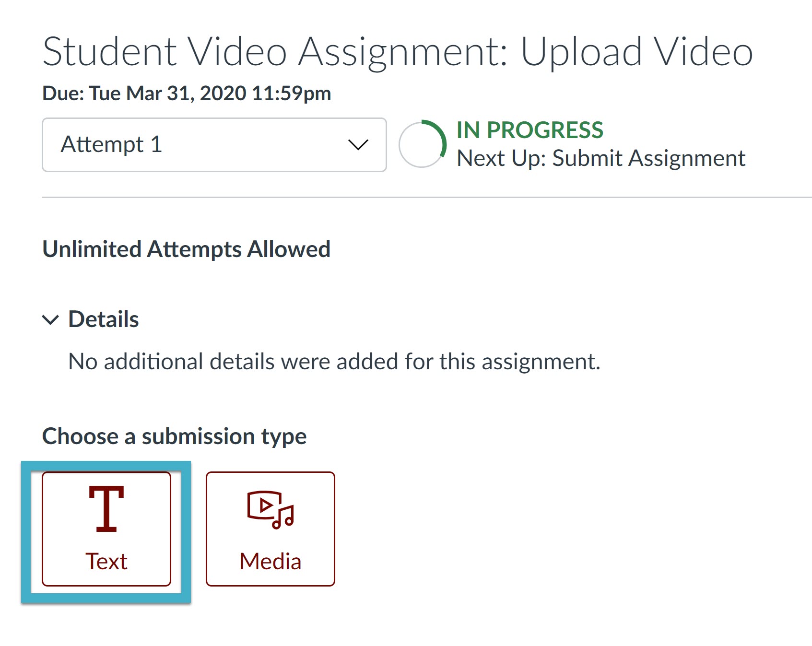Click the Unlimited Attempts Allowed label
The height and width of the screenshot is (646, 812).
click(x=186, y=249)
